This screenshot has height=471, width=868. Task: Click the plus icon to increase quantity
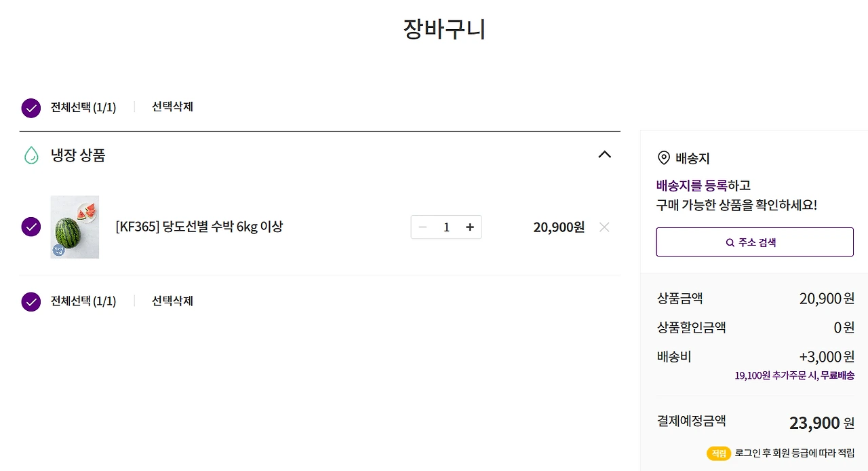[x=470, y=227]
